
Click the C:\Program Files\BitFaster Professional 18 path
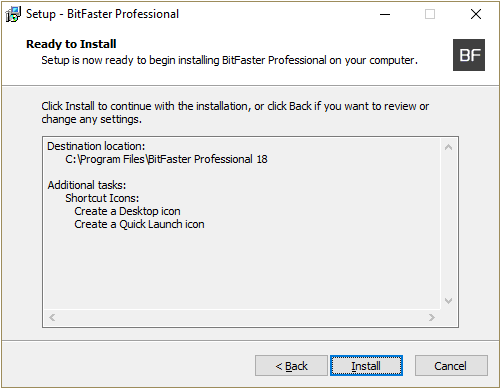166,159
